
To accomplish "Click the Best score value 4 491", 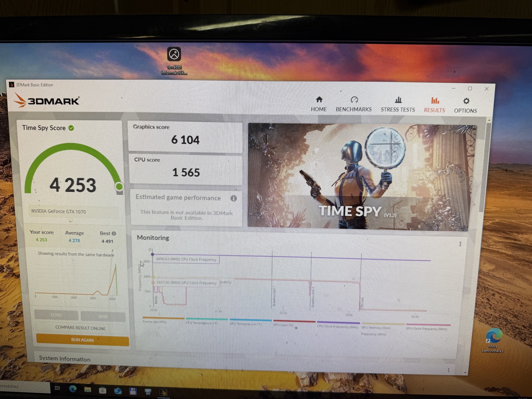I will point(108,241).
